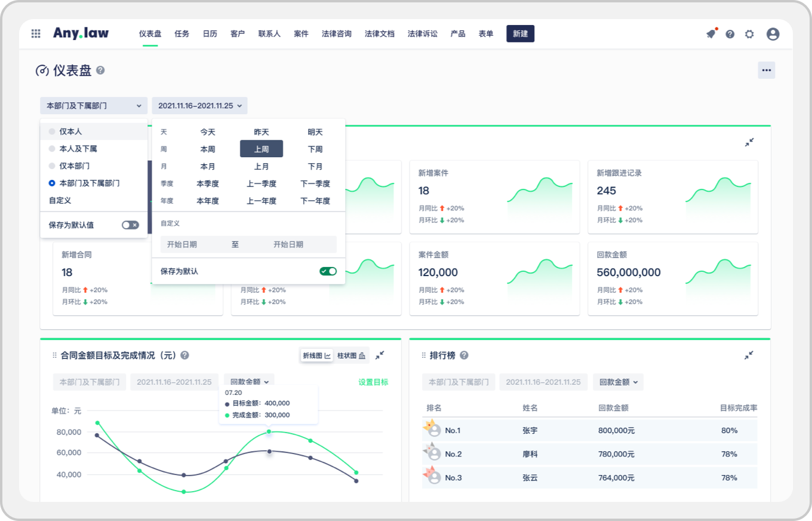The width and height of the screenshot is (812, 521).
Task: Collapse the 排行榜 panel using shrink icon
Action: pos(749,355)
